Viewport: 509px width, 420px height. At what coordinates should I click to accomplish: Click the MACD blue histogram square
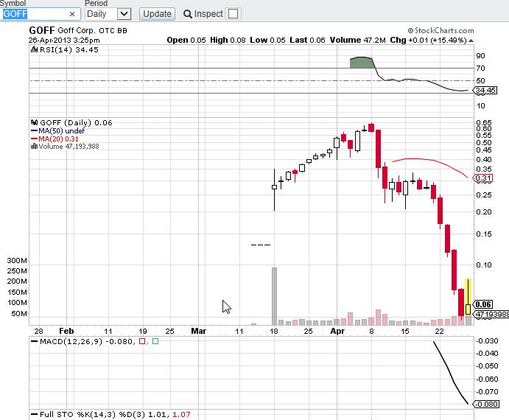pos(155,341)
